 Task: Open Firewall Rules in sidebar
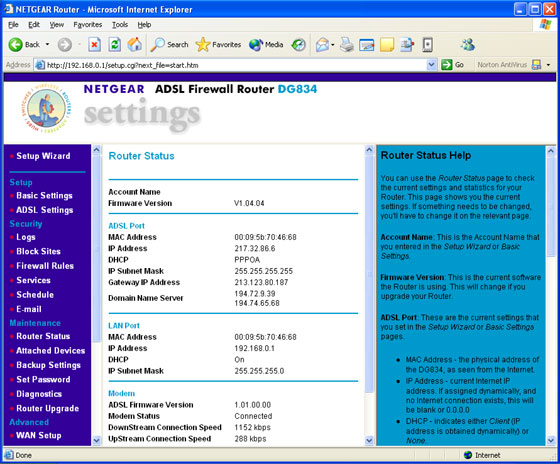[45, 266]
